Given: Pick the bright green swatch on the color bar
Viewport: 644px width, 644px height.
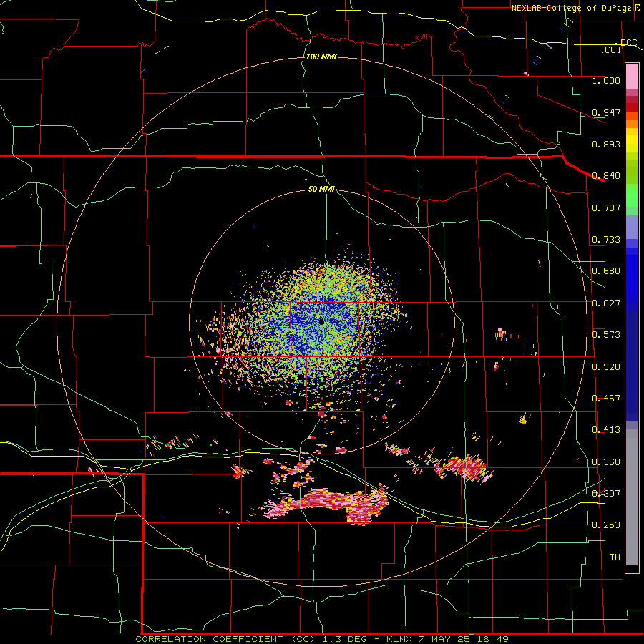Looking at the screenshot, I should 632,195.
